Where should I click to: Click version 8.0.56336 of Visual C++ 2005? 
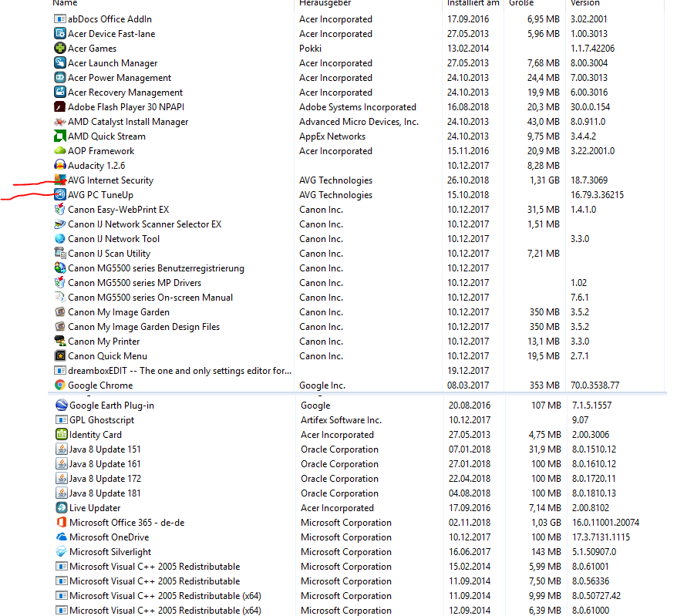coord(590,581)
